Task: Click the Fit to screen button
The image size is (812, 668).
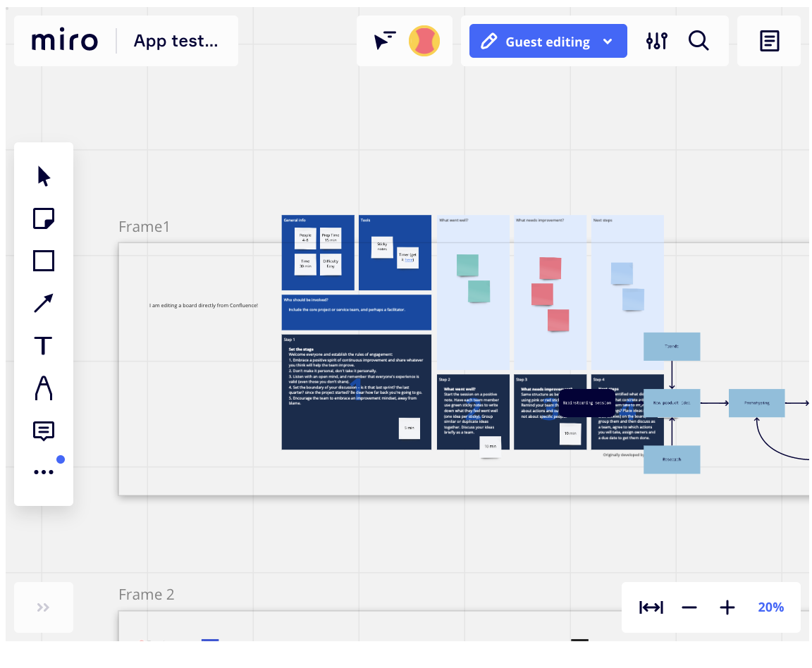Action: (651, 607)
